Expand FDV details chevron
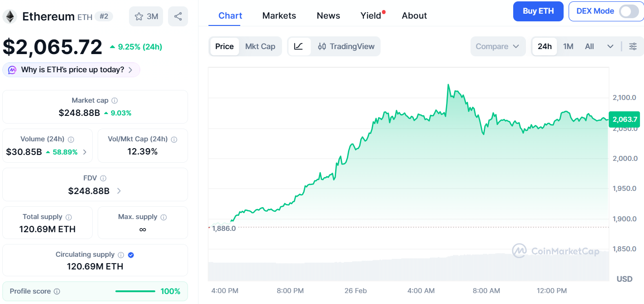Image resolution: width=644 pixels, height=304 pixels. [119, 191]
